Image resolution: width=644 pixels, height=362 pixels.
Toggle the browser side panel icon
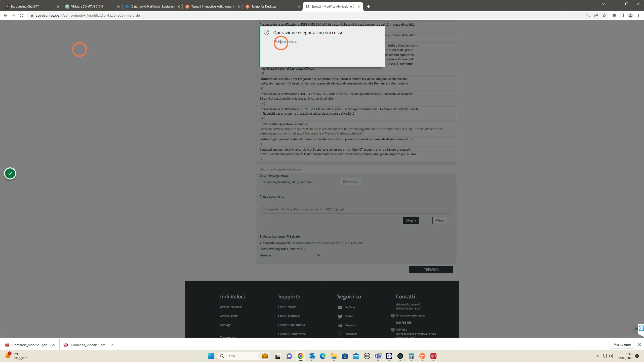tap(622, 15)
